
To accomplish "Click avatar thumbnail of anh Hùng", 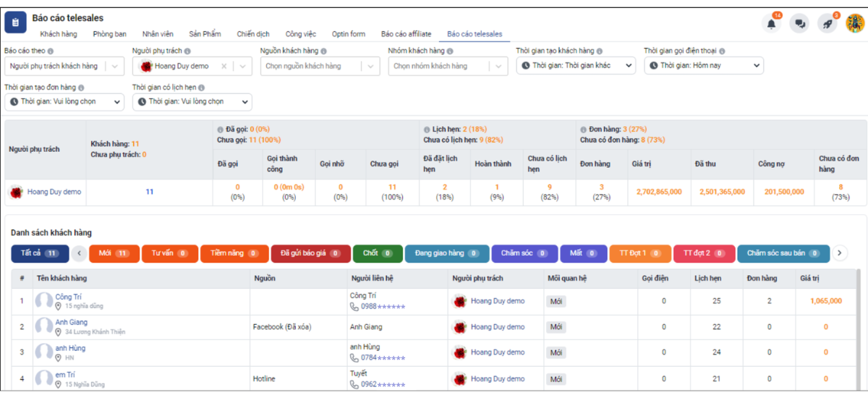I will coord(44,352).
